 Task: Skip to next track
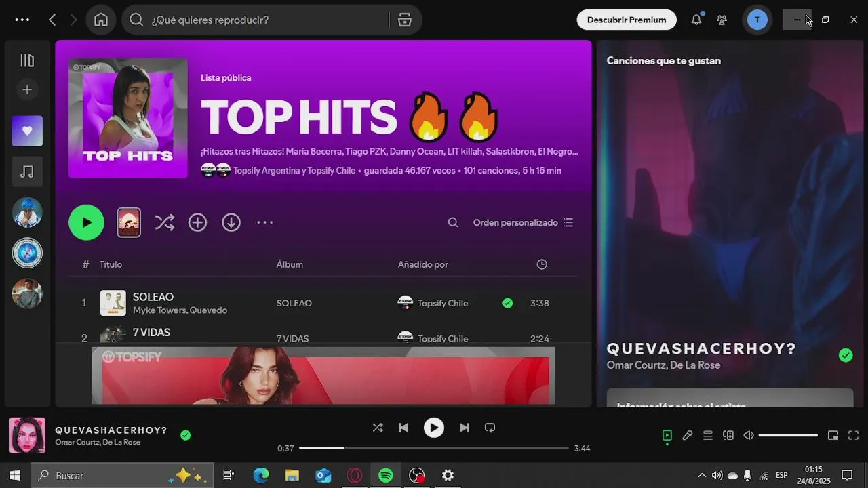464,428
